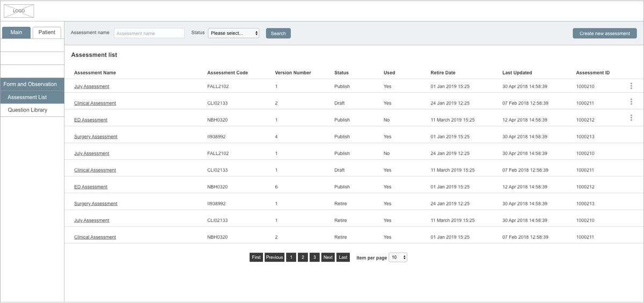This screenshot has width=644, height=303.
Task: Open Surgery Assessment link with Retire status
Action: pos(96,204)
